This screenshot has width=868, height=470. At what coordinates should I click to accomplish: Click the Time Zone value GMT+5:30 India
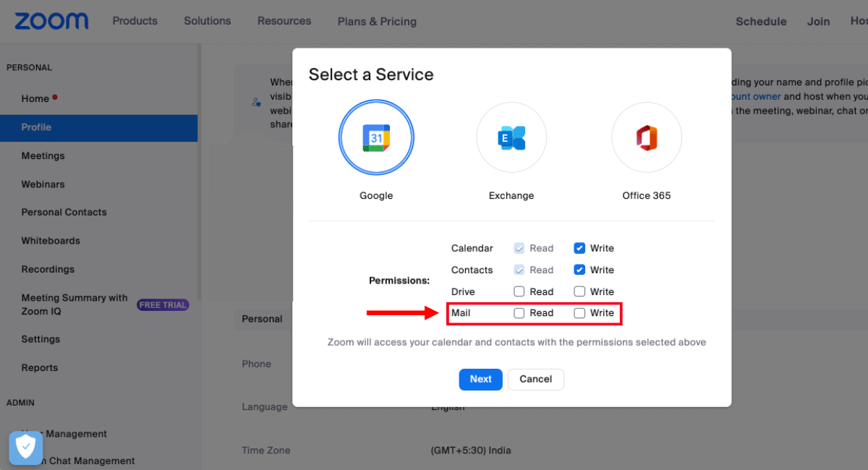tap(471, 450)
